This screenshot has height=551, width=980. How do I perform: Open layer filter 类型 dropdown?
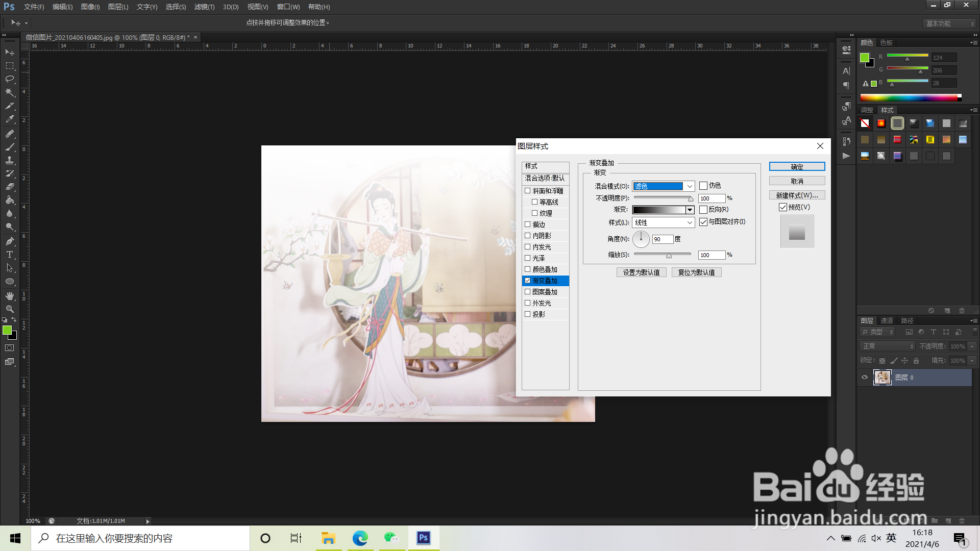[x=877, y=332]
